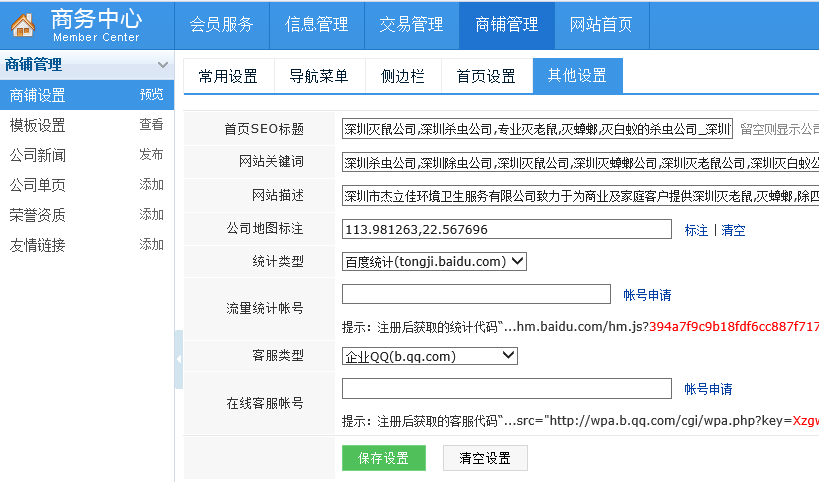819x482 pixels.
Task: Open the 统计类型 dropdown
Action: pos(434,261)
